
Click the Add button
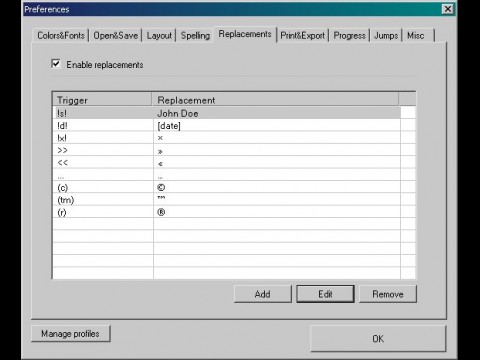(x=263, y=294)
